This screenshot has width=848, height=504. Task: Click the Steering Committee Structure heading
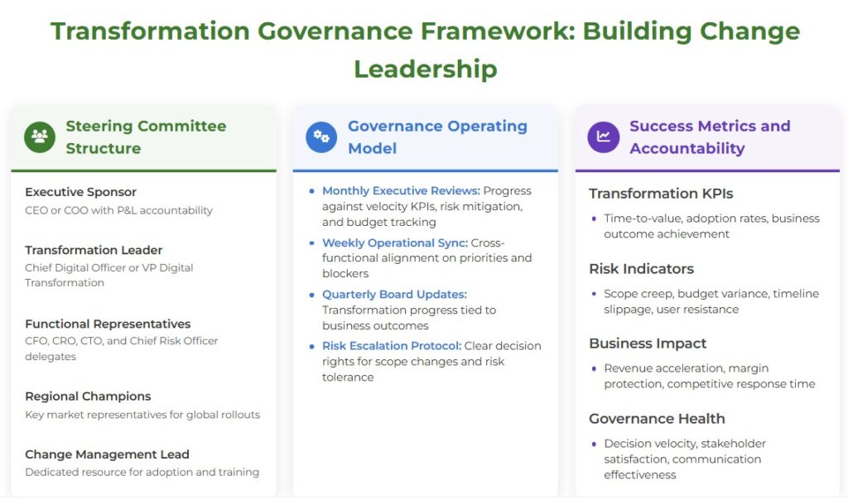146,137
